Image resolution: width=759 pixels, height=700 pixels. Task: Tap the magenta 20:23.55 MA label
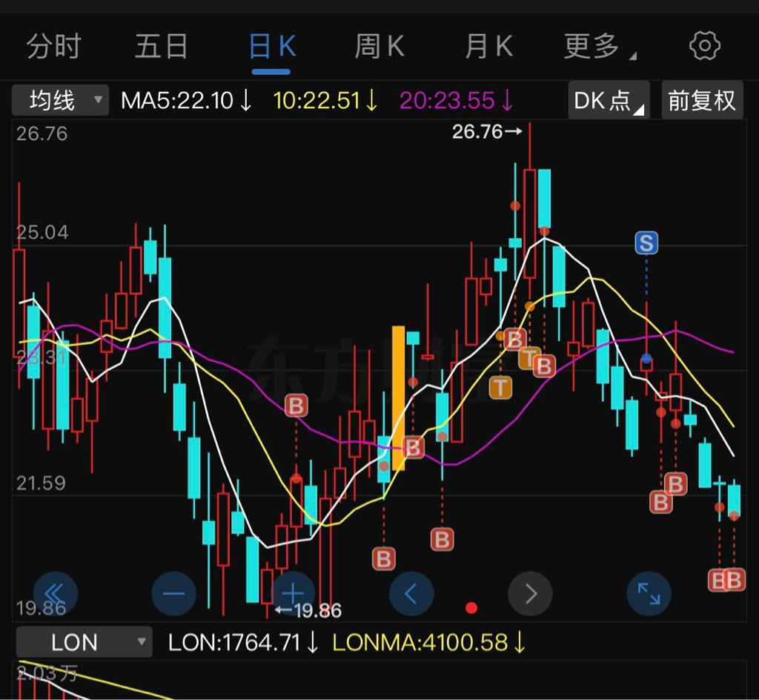point(457,101)
